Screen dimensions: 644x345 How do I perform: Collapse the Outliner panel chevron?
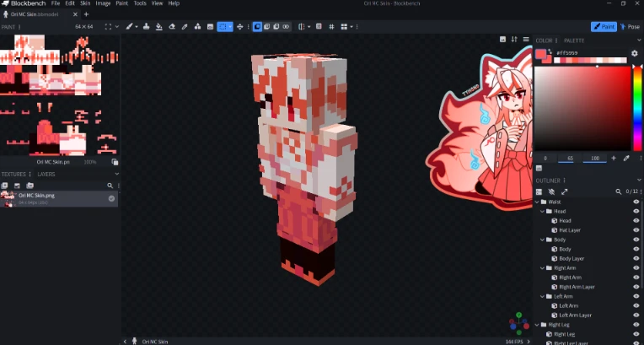639,181
